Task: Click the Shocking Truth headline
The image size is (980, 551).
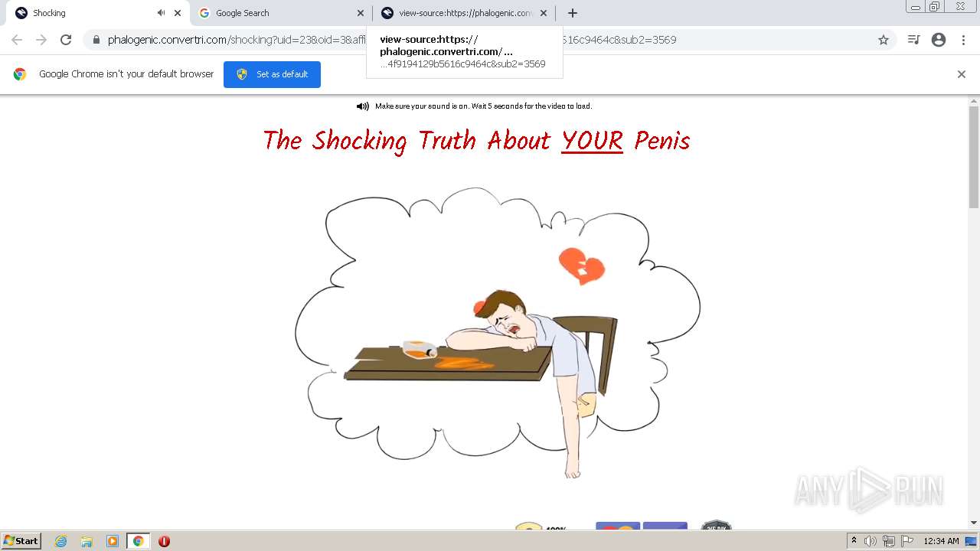Action: point(476,141)
